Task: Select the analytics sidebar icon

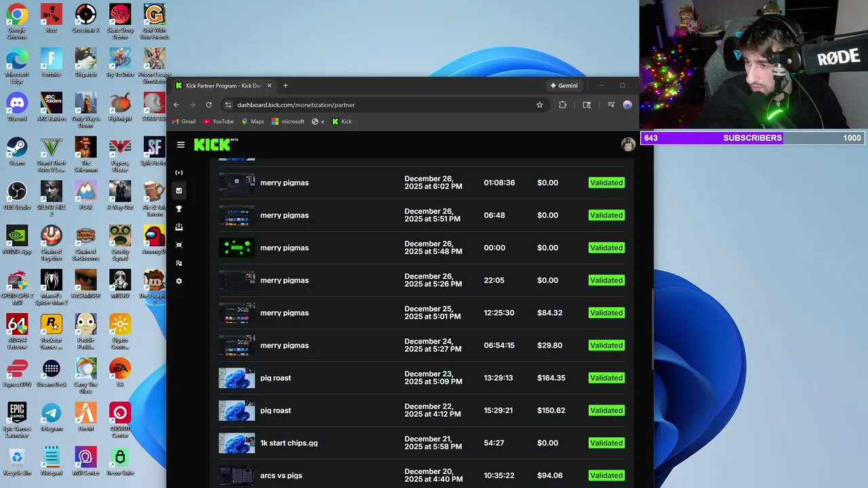Action: tap(179, 190)
